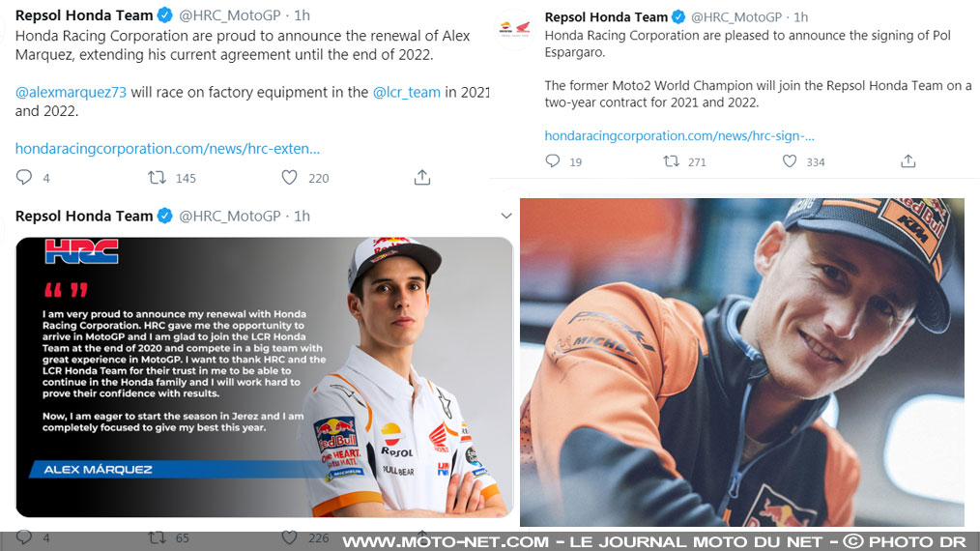
Task: Open the Pol Espargaro photo
Action: coord(741,362)
